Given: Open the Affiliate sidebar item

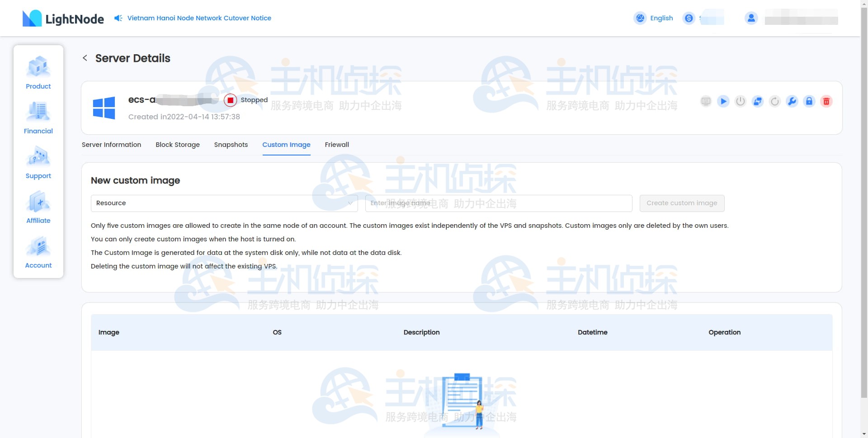Looking at the screenshot, I should pyautogui.click(x=38, y=207).
